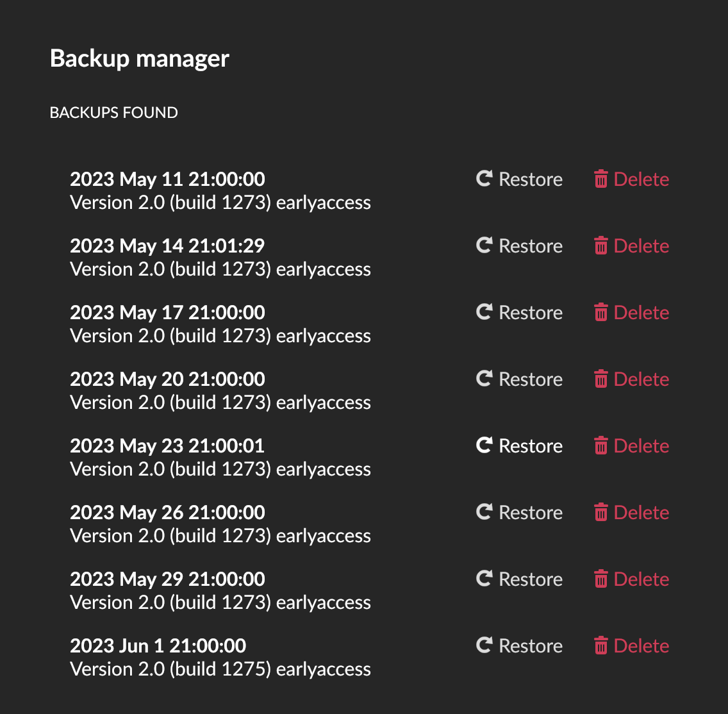This screenshot has width=728, height=714.
Task: Click the trash icon for Jun 1 backup
Action: (x=600, y=646)
